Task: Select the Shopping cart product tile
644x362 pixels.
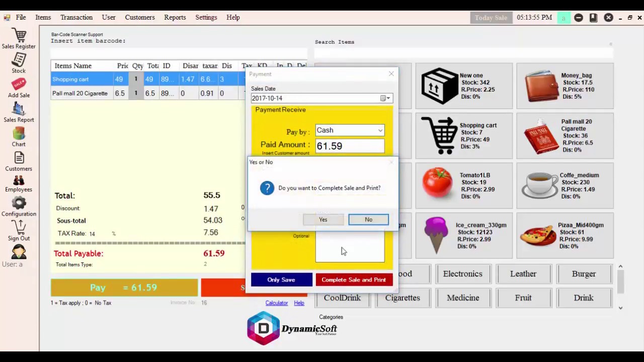Action: [463, 136]
